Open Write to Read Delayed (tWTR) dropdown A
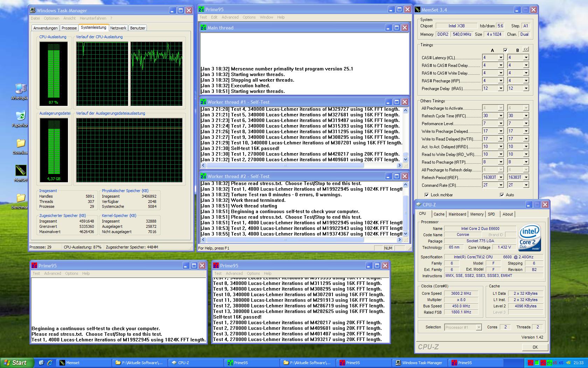Viewport: 588px width, 368px height. (501, 139)
